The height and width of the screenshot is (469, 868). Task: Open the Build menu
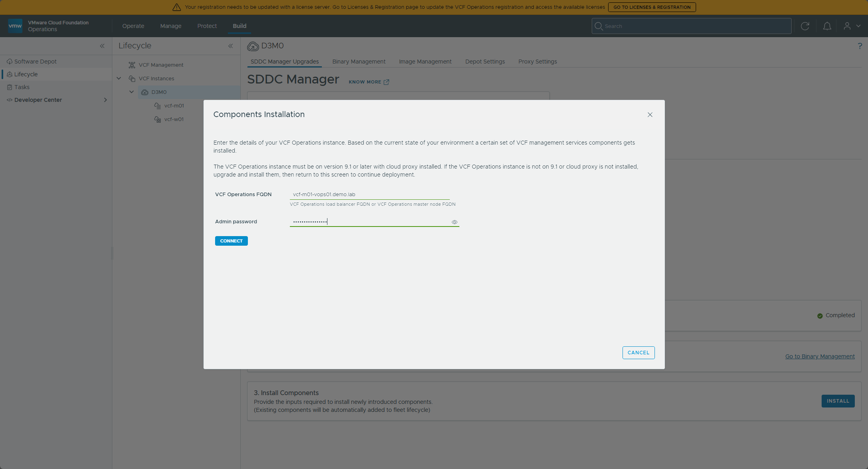coord(239,26)
